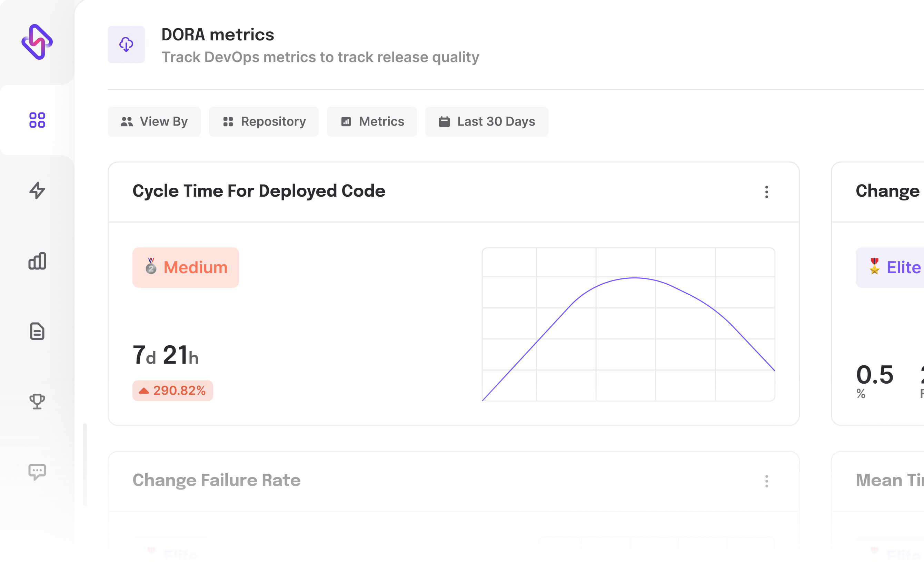Open the dashboard grid view from the sidebar
The image size is (924, 562).
coord(37,120)
